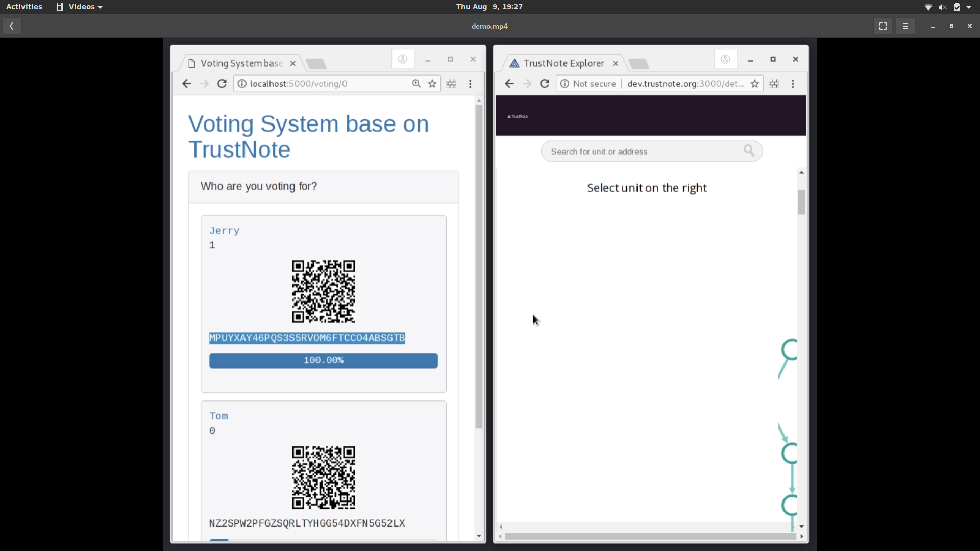Click the TrustNote logo in the header

pos(518,116)
